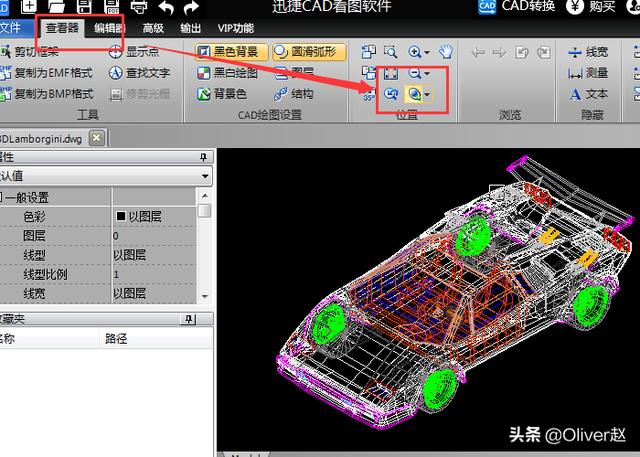Open the 文件 menu
This screenshot has height=457, width=640.
pyautogui.click(x=10, y=28)
